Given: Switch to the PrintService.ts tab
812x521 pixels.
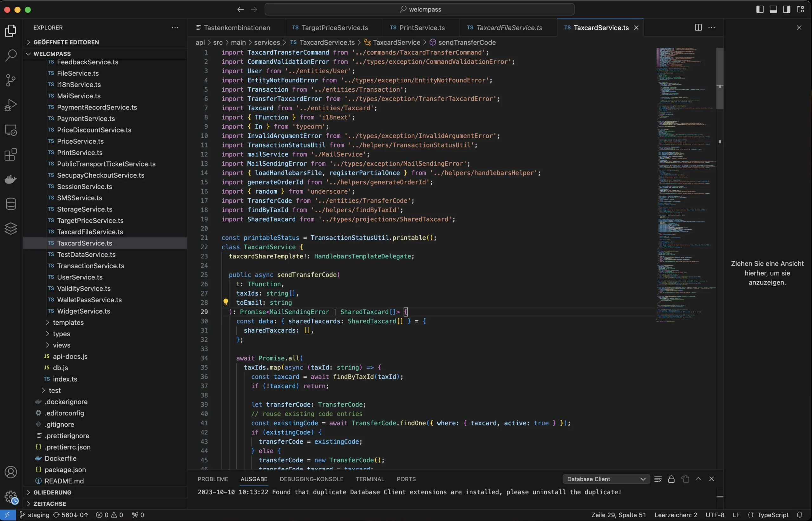Looking at the screenshot, I should 422,28.
